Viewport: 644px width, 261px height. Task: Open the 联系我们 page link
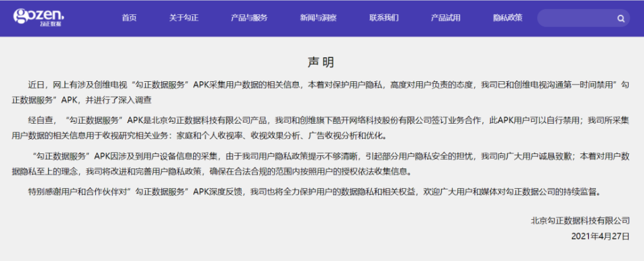[x=384, y=17]
